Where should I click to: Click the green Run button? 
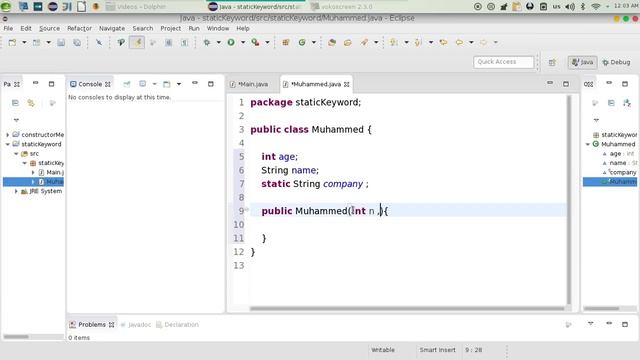point(231,42)
